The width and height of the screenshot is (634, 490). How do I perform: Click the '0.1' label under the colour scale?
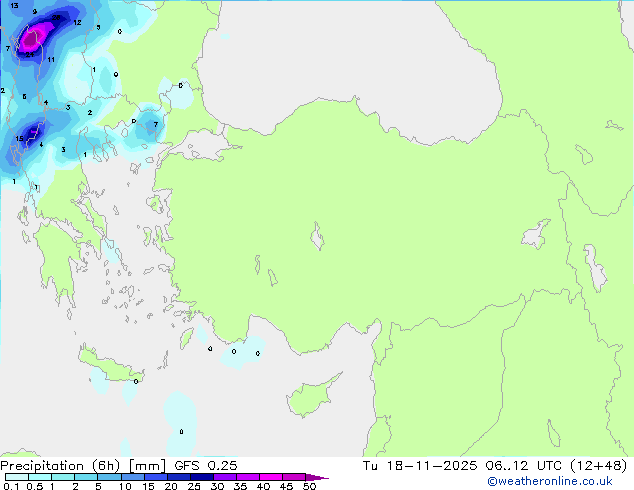coord(11,486)
